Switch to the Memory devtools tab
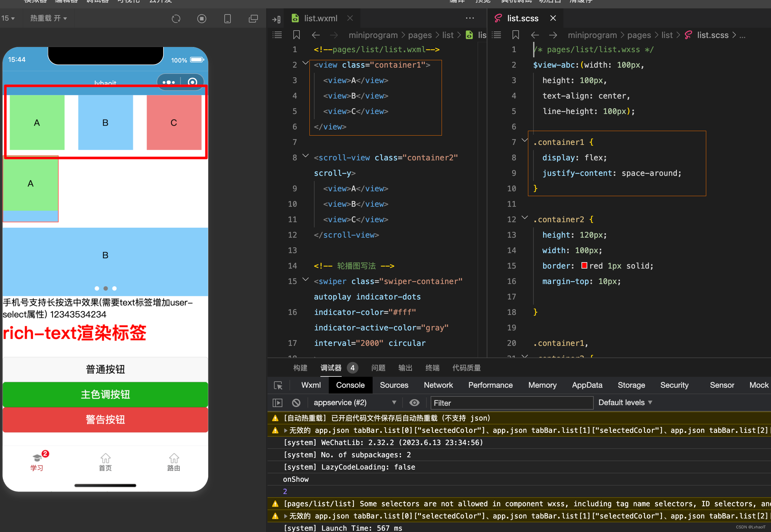Viewport: 771px width, 532px height. coord(542,385)
